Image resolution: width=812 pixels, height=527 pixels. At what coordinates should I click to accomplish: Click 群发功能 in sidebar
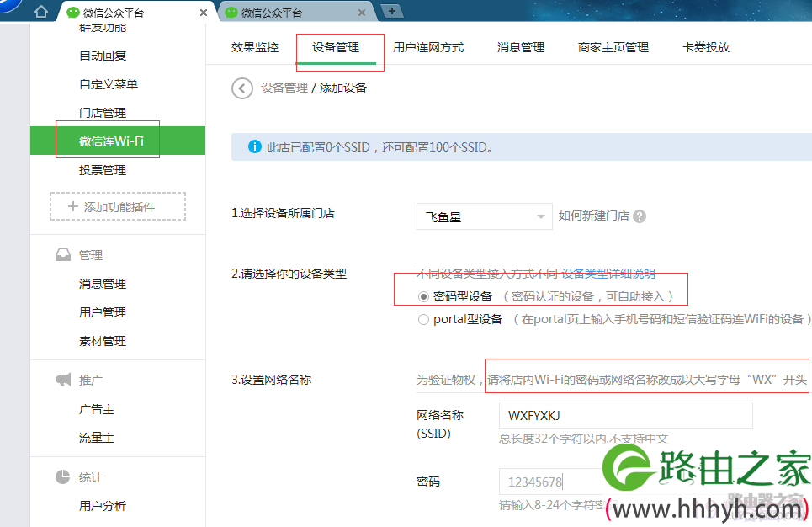click(103, 28)
